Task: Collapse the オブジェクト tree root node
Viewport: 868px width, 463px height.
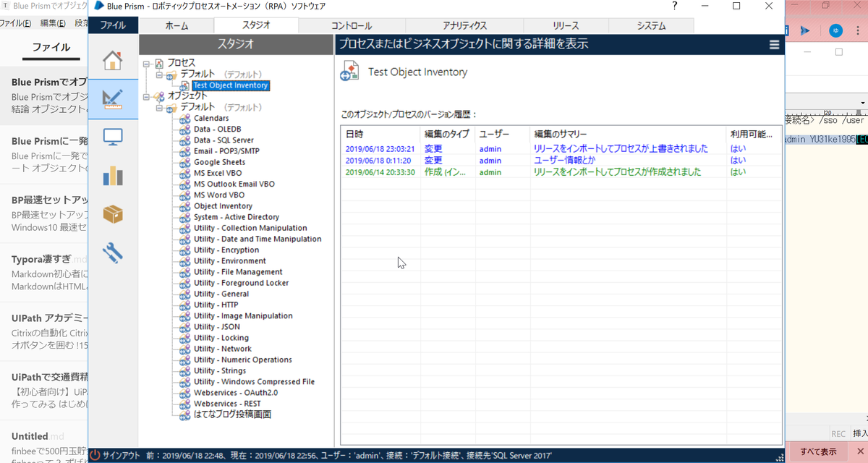Action: click(147, 96)
